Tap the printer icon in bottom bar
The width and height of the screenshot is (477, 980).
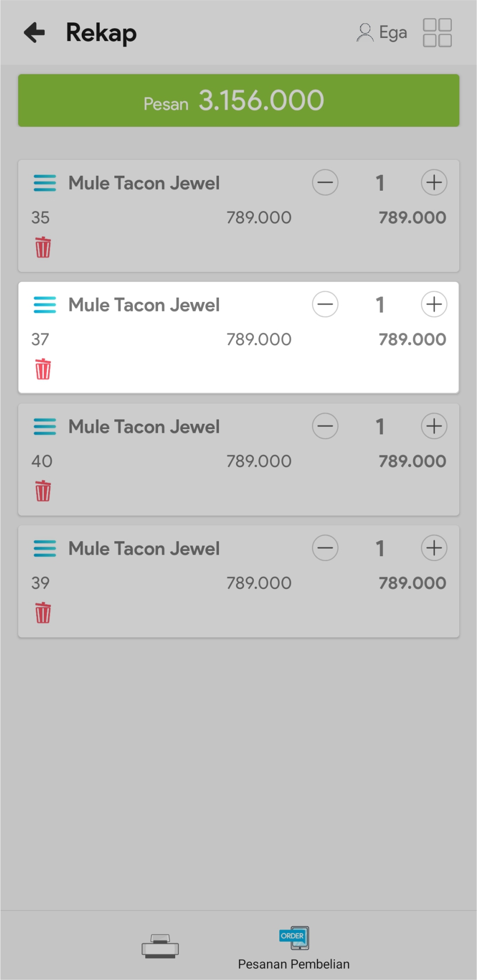pos(160,946)
